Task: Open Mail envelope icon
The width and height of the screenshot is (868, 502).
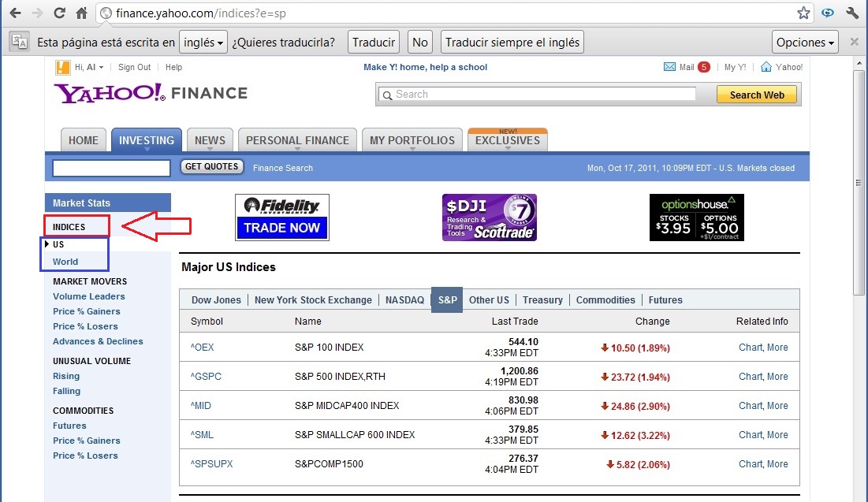Action: 669,67
